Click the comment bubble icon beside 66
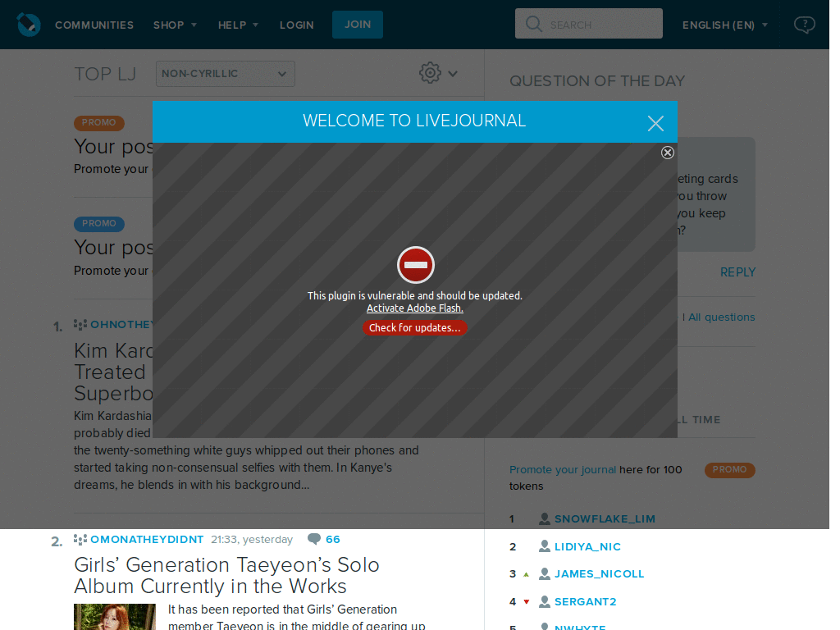Viewport: 840px width, 630px height. (314, 539)
